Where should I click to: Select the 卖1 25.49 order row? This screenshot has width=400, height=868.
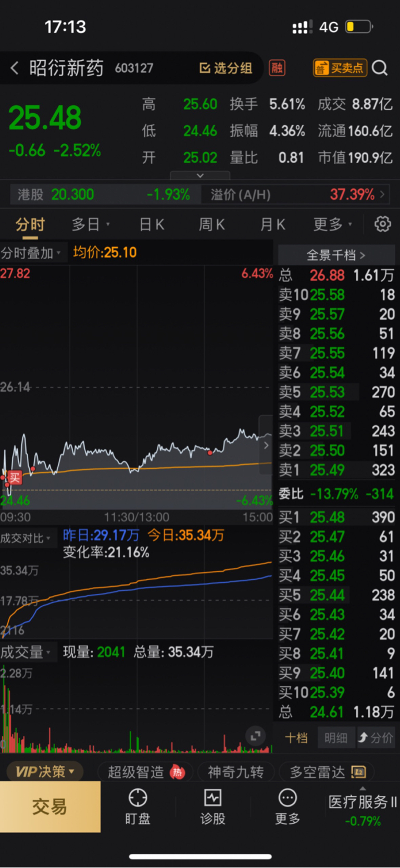pos(336,470)
